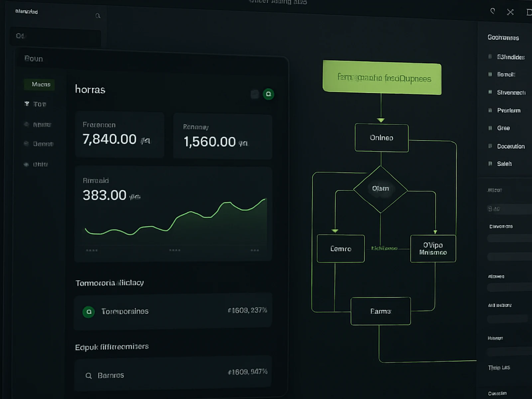
Task: Click the Roun panel header
Action: click(x=34, y=59)
